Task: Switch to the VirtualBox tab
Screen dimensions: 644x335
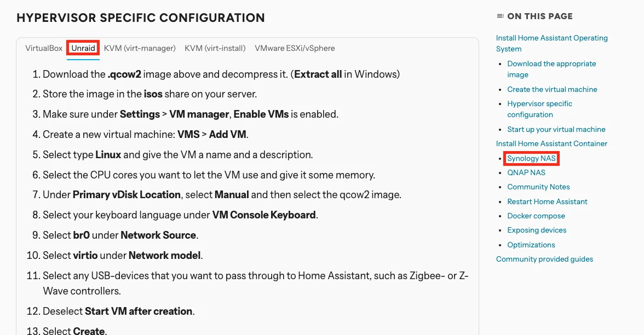Action: point(43,48)
